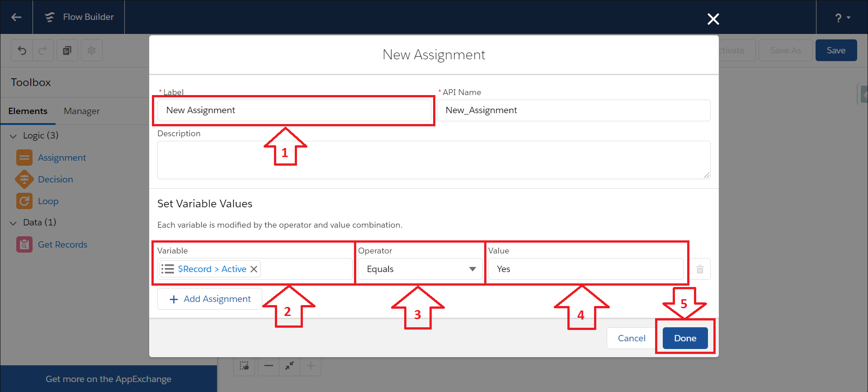The width and height of the screenshot is (868, 392).
Task: Click the redo toolbar icon
Action: (x=43, y=50)
